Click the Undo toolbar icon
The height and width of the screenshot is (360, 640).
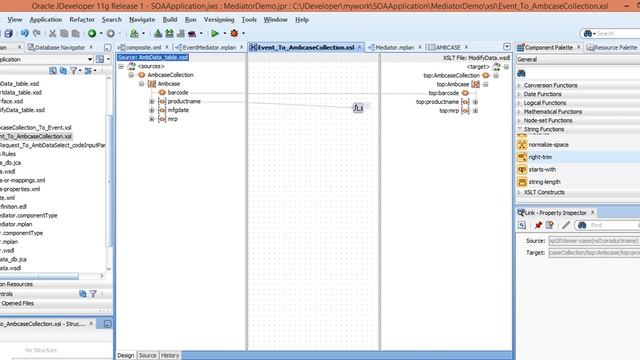24,33
